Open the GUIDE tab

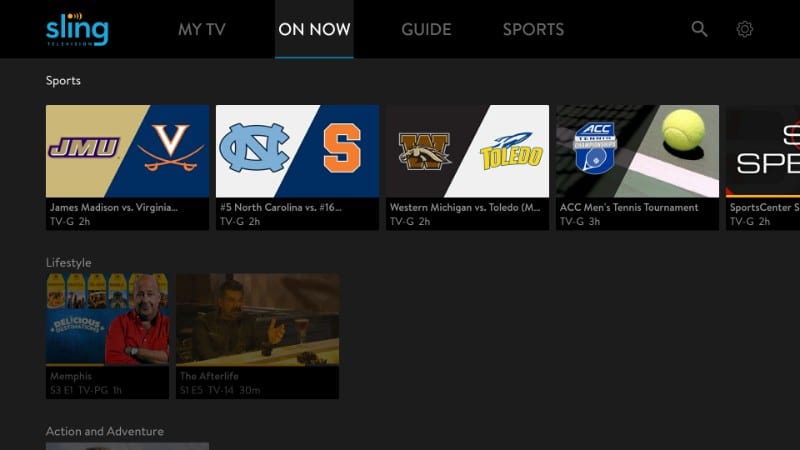(426, 29)
